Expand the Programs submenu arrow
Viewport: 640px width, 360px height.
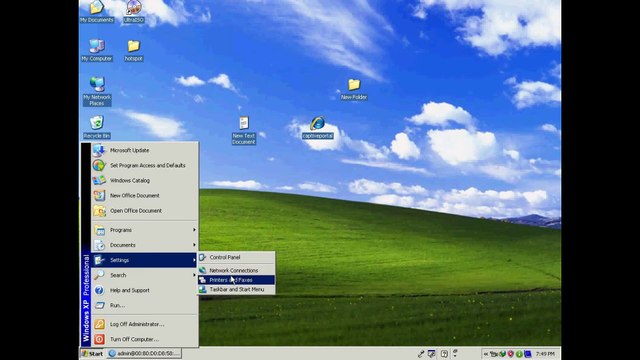(194, 230)
